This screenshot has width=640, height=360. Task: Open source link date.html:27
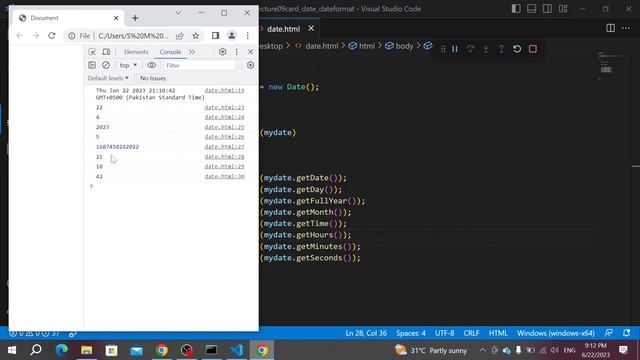click(224, 147)
